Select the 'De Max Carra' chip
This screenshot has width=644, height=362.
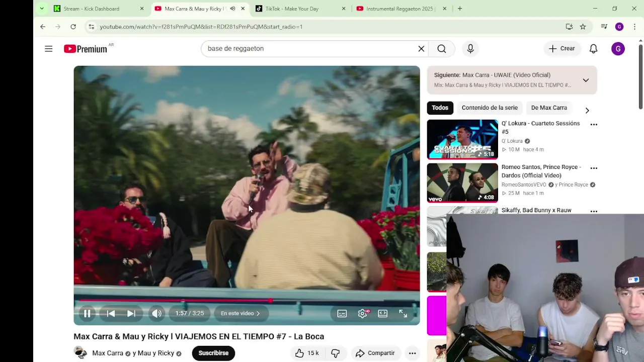[549, 108]
